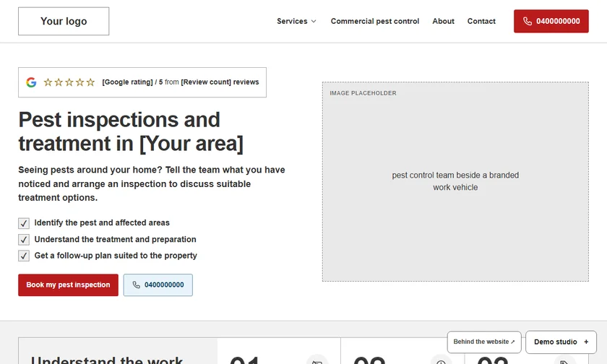Click checkmark beside Get a follow-up plan
Viewport: 607px width, 364px height.
24,256
